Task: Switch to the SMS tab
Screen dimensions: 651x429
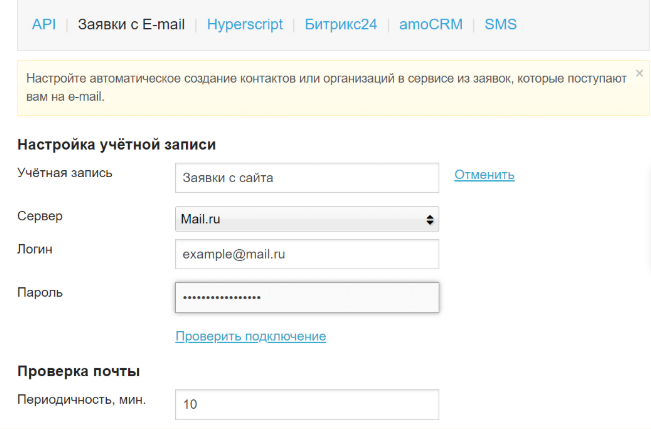Action: click(x=501, y=24)
